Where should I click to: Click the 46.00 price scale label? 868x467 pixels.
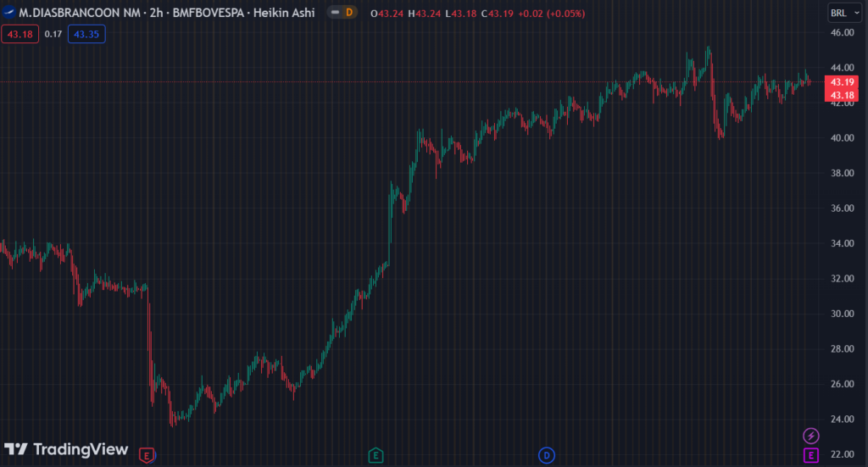pos(842,33)
